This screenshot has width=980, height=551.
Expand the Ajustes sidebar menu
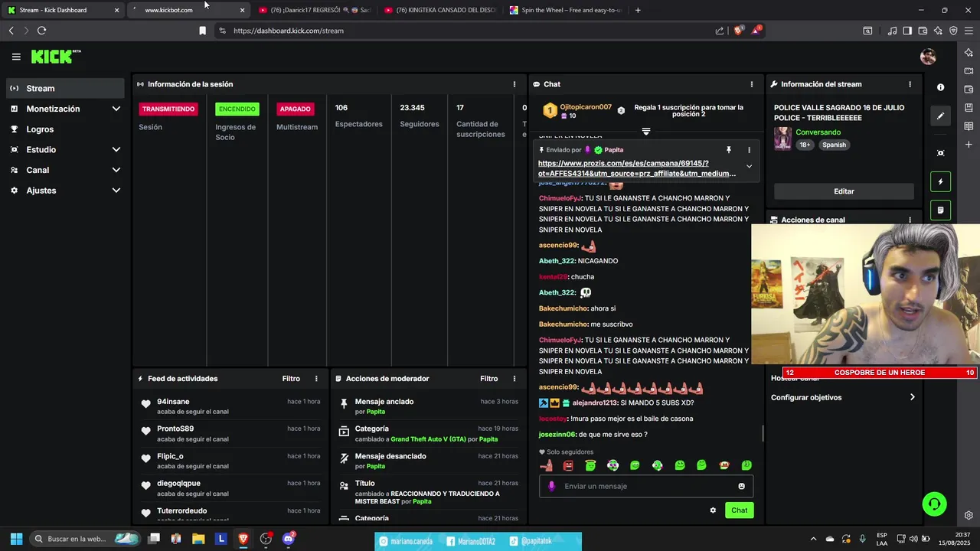pos(64,191)
